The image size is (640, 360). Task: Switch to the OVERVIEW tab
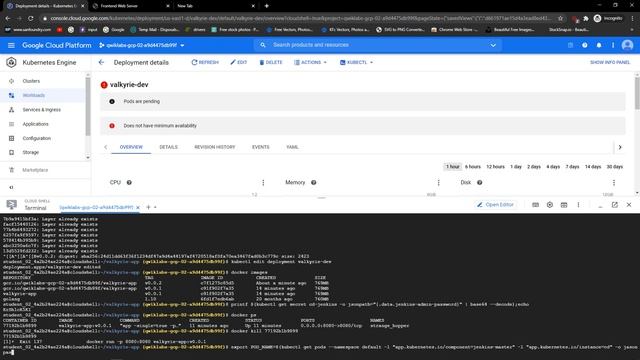pyautogui.click(x=131, y=147)
